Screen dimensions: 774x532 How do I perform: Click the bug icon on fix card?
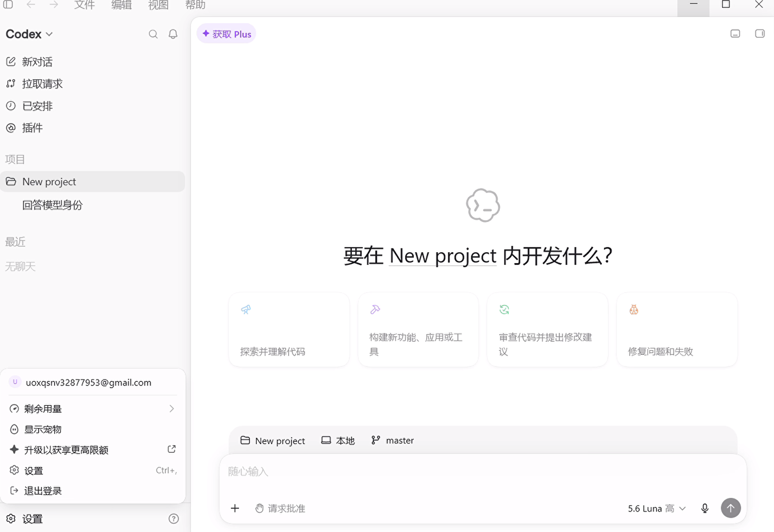634,310
